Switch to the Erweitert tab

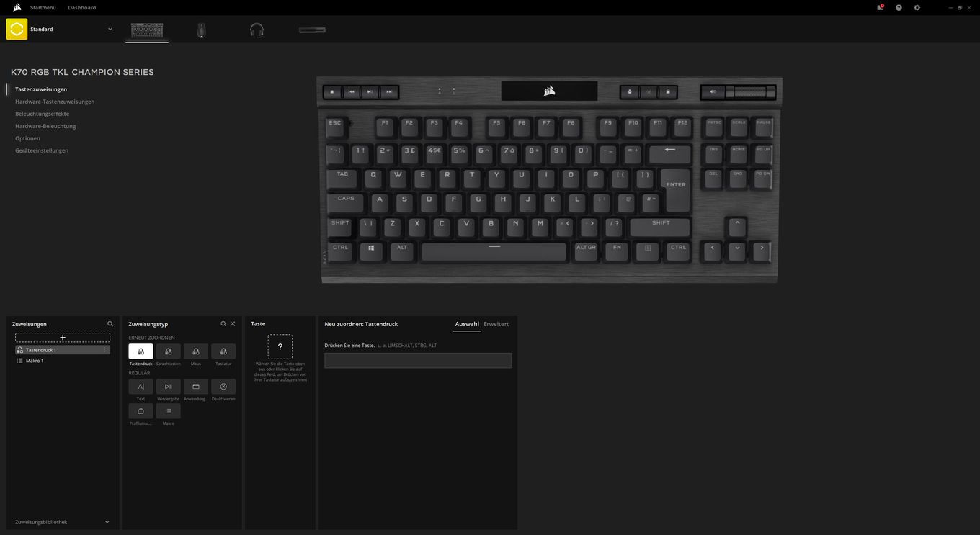pos(496,324)
